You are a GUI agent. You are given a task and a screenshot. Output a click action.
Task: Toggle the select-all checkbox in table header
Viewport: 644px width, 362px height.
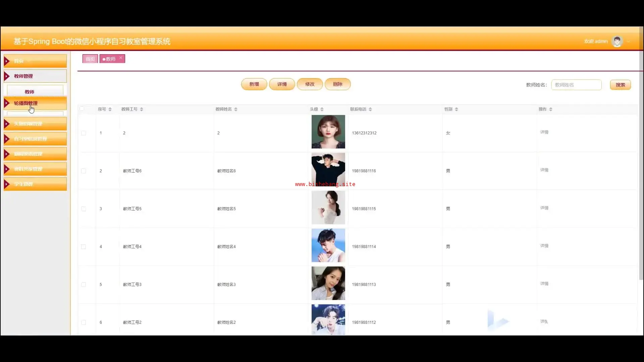click(82, 109)
